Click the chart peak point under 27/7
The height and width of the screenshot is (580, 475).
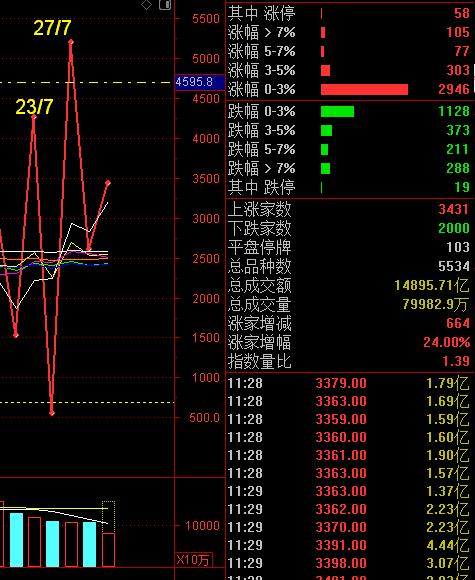[71, 42]
